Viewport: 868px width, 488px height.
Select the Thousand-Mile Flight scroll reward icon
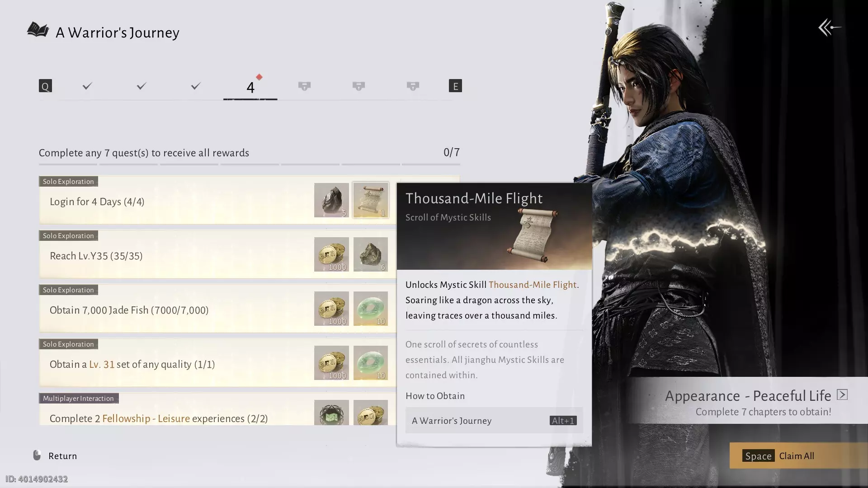click(x=370, y=200)
